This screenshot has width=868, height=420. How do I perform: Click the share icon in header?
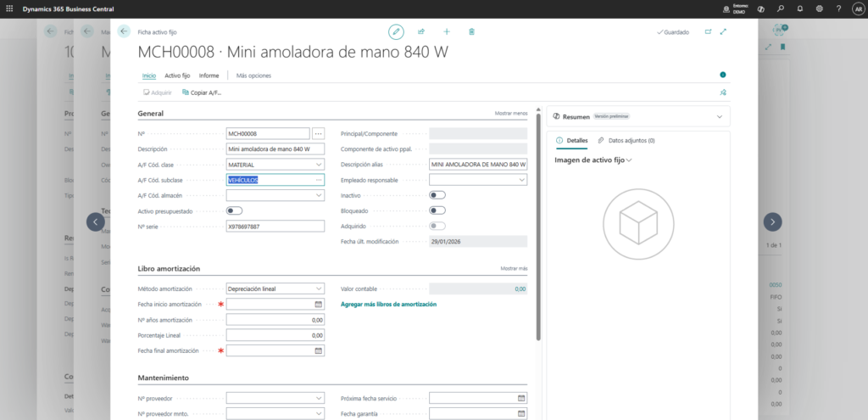[421, 31]
